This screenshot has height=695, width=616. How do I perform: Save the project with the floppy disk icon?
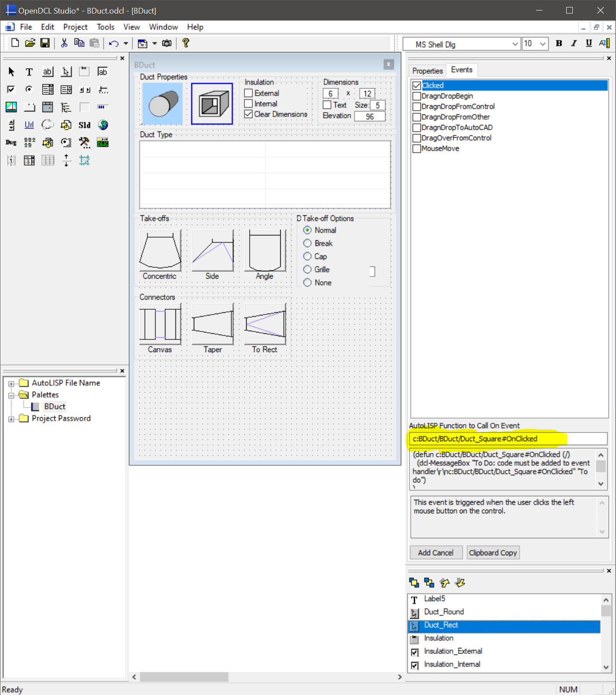(45, 43)
